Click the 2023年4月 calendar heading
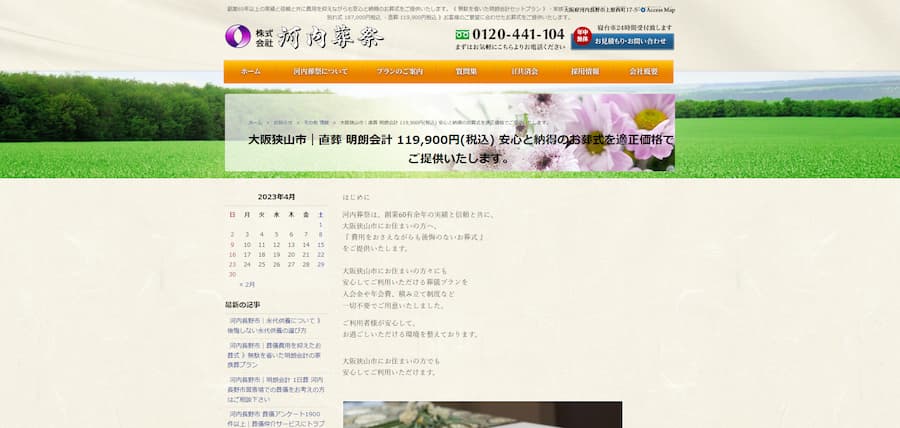 [276, 197]
